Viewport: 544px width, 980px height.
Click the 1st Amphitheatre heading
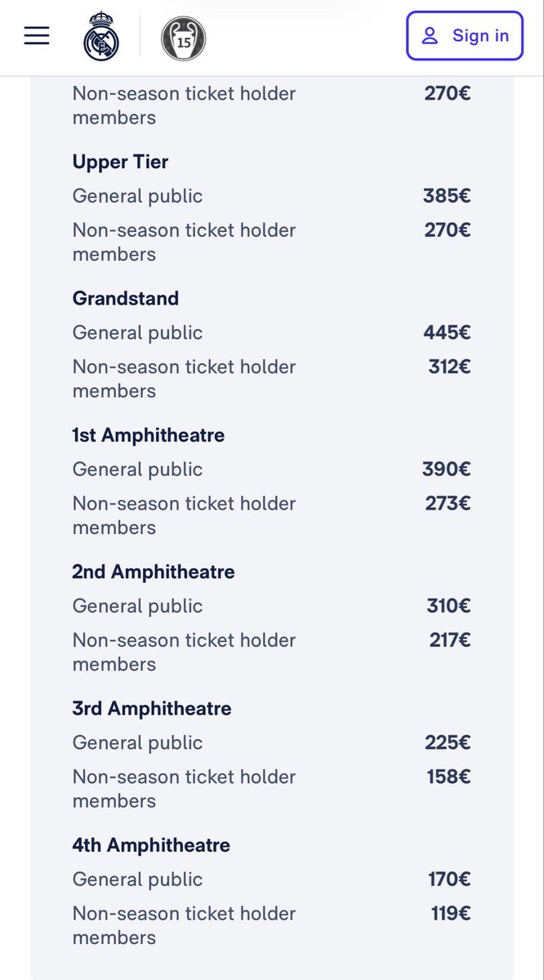pos(148,435)
